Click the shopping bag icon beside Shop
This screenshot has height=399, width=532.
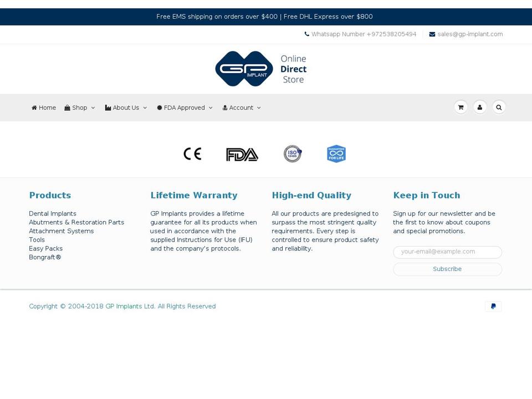67,108
